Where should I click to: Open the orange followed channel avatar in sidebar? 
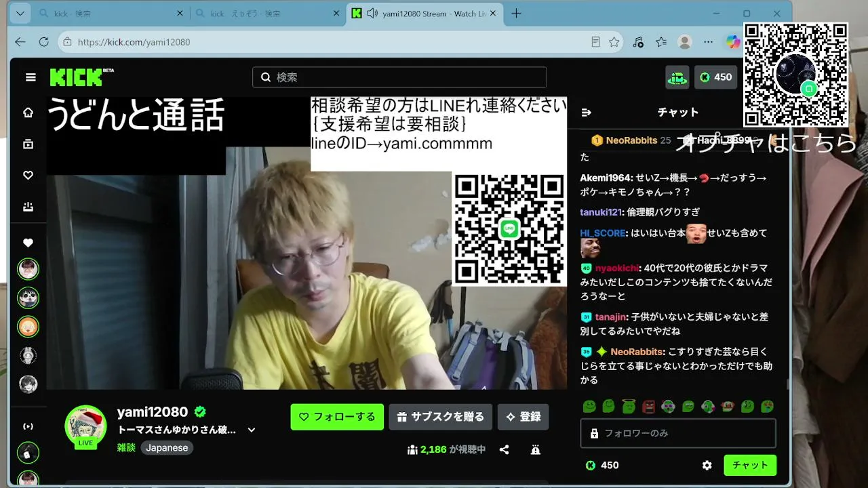point(28,327)
